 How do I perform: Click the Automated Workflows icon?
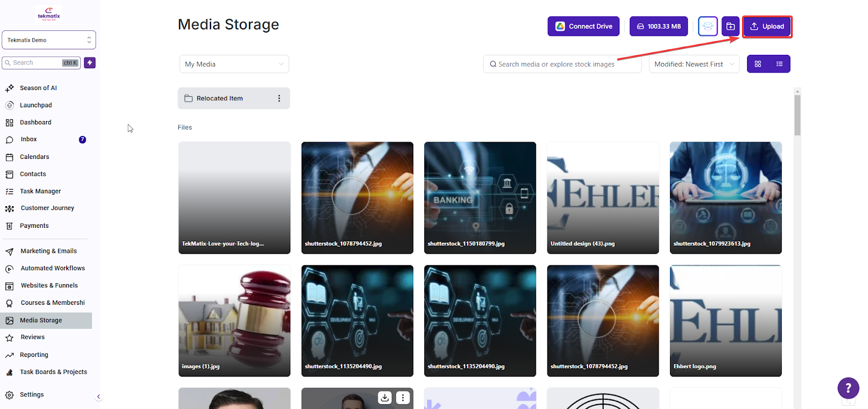pos(9,269)
